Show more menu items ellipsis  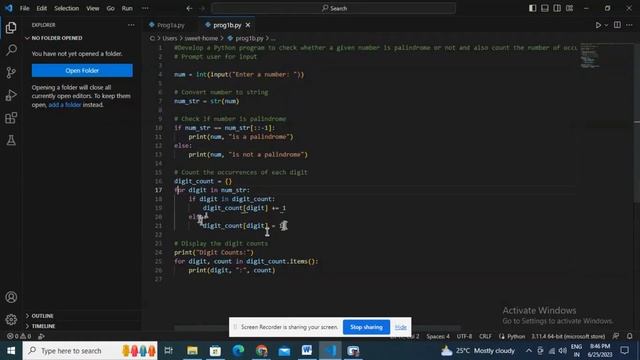145,8
